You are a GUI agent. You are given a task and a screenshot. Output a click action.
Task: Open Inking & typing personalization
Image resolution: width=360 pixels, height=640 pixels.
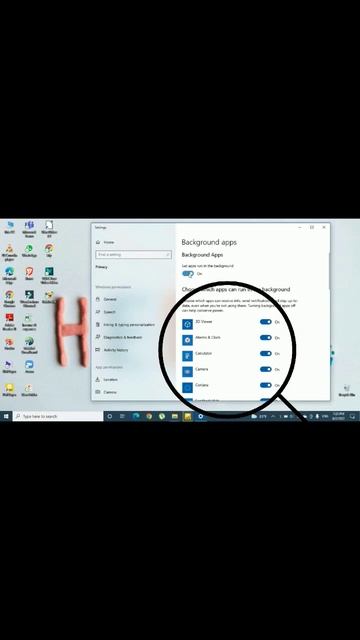point(125,324)
